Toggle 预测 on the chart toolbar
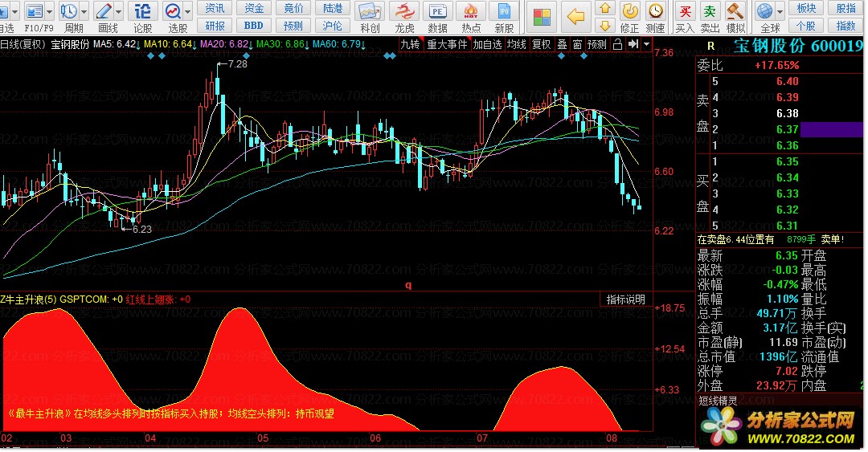The width and height of the screenshot is (868, 452). 596,45
